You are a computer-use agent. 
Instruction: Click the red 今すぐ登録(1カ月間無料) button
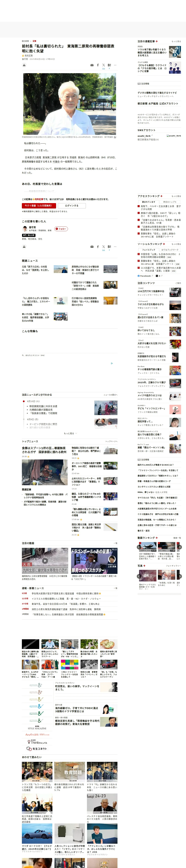click(x=39, y=206)
